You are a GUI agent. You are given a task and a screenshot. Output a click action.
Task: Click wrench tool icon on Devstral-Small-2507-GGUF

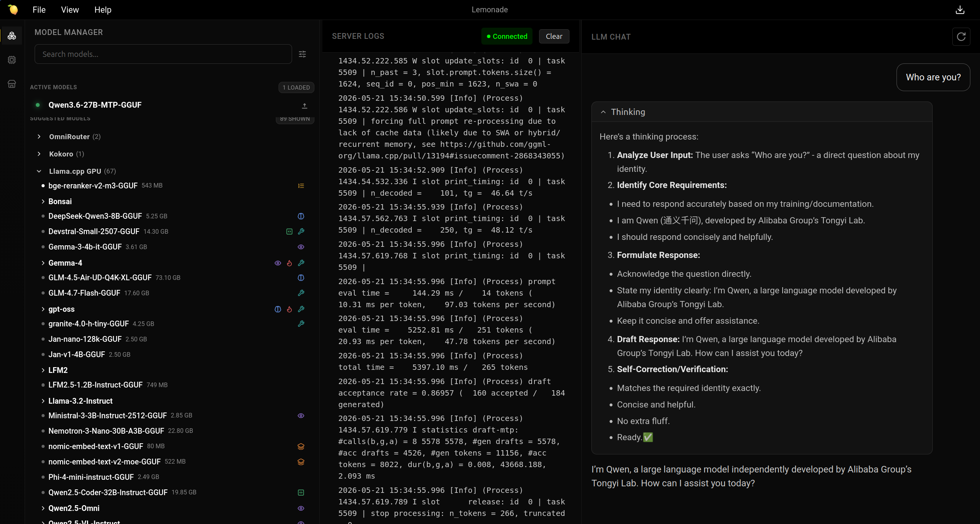[x=301, y=231]
